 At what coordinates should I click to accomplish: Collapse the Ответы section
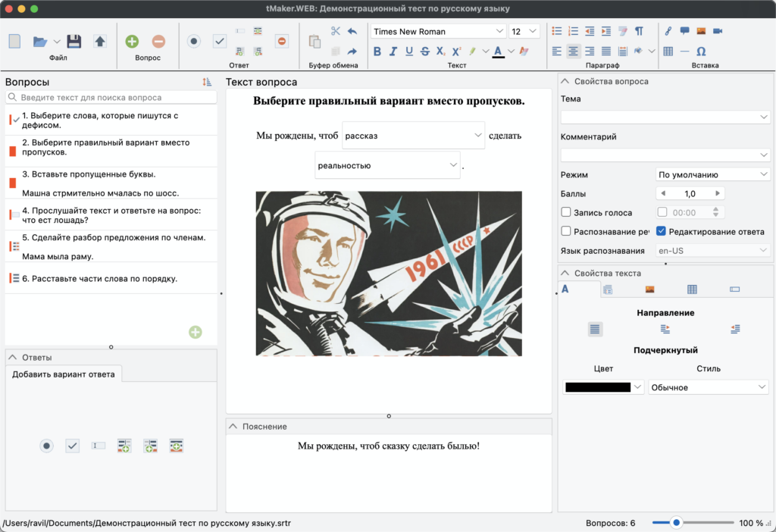coord(12,357)
